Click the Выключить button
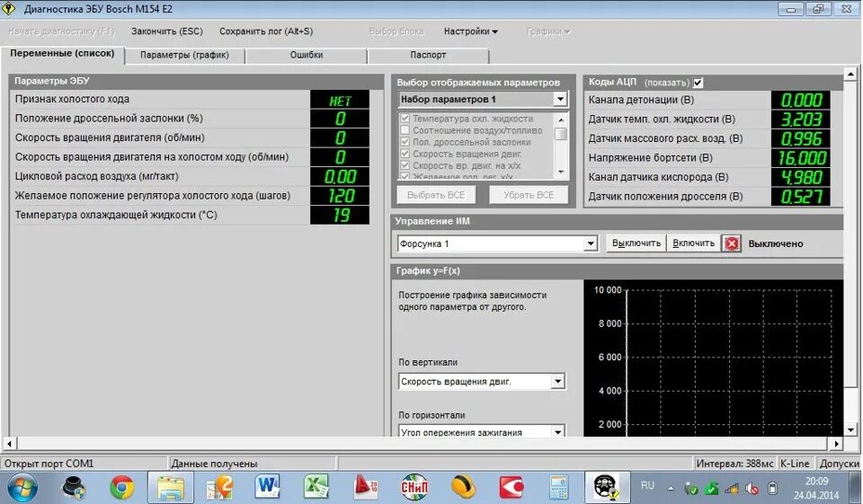 coord(636,243)
